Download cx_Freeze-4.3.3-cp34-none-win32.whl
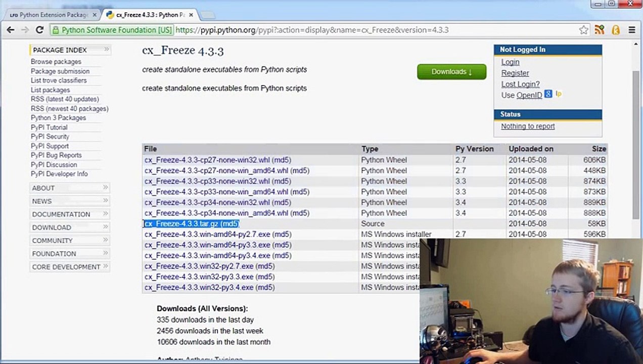The image size is (643, 364). coord(207,202)
